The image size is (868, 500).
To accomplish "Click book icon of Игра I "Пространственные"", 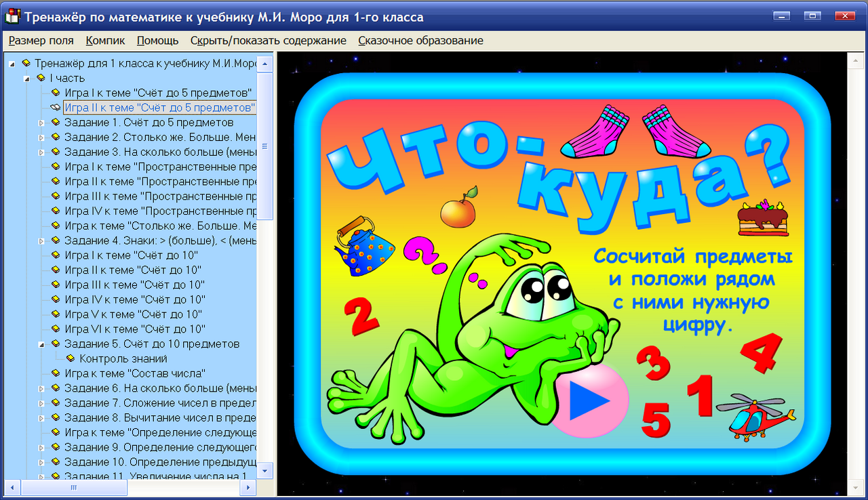I will [x=56, y=167].
